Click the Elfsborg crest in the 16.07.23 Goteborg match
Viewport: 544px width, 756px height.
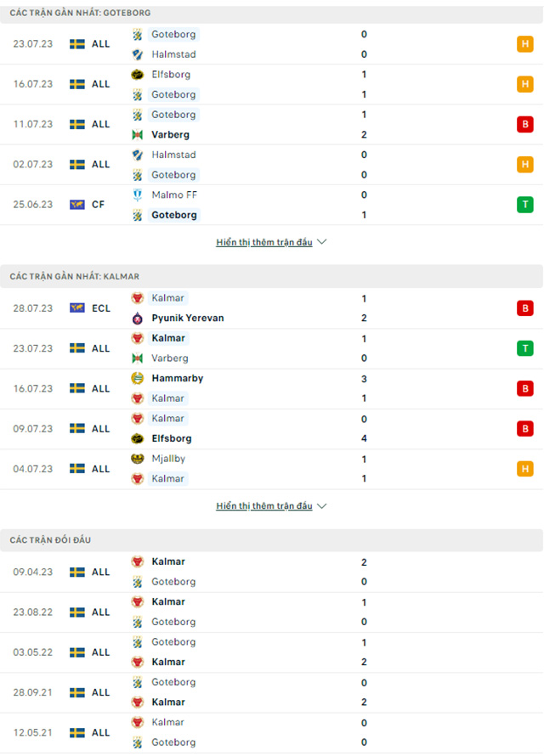(x=137, y=75)
